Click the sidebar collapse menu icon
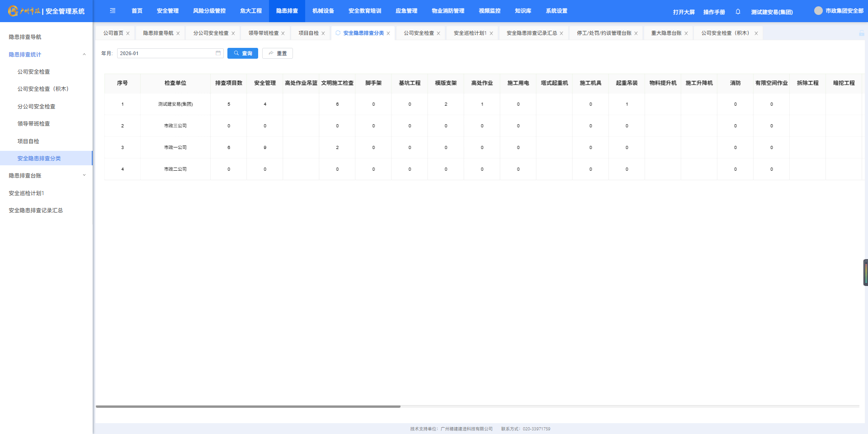The width and height of the screenshot is (868, 434). coord(113,11)
